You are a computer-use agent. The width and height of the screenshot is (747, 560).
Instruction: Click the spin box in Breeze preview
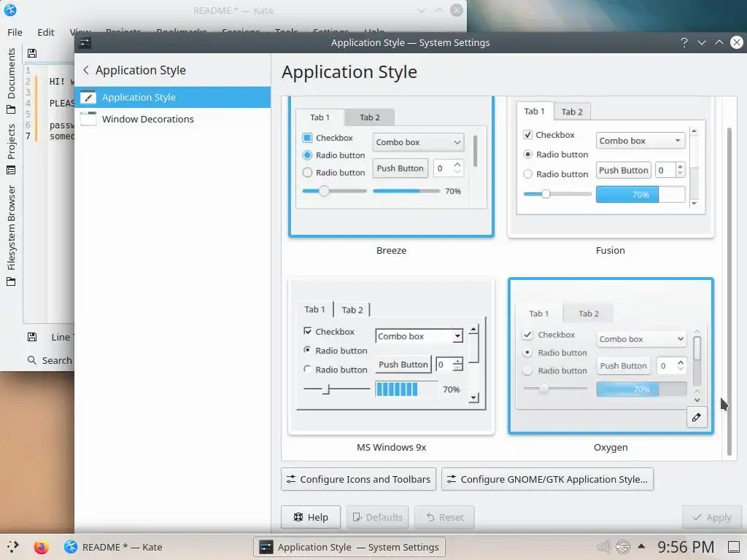(449, 168)
